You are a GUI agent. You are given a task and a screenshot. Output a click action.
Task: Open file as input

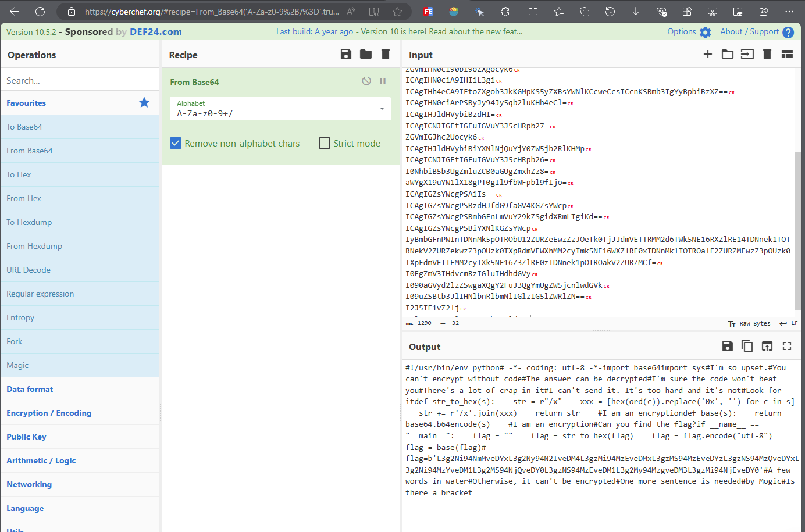[x=747, y=54]
